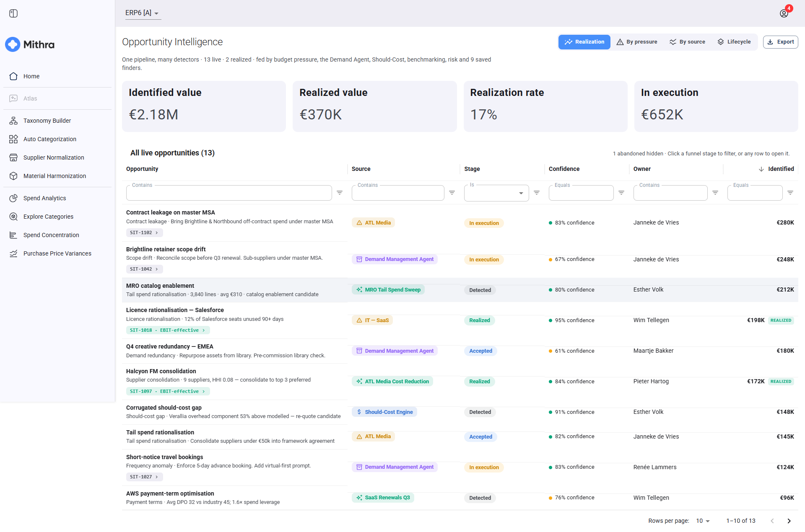Click the Mithra logo
Viewport: 805px width, 532px height.
(30, 44)
